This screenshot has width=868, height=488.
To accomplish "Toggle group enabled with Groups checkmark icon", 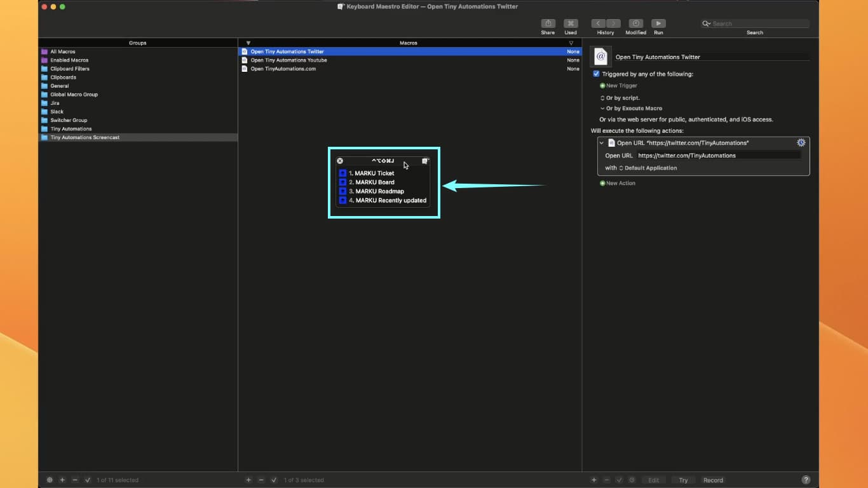I will point(88,480).
